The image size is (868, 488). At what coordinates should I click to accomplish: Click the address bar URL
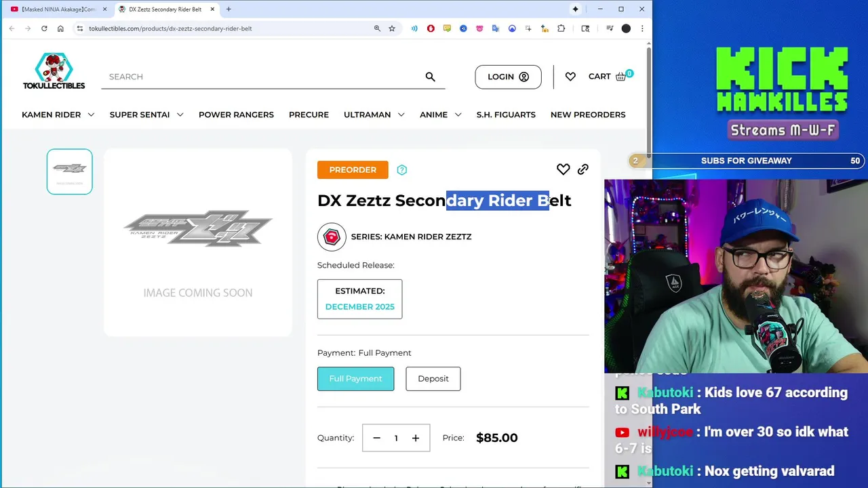click(x=170, y=28)
